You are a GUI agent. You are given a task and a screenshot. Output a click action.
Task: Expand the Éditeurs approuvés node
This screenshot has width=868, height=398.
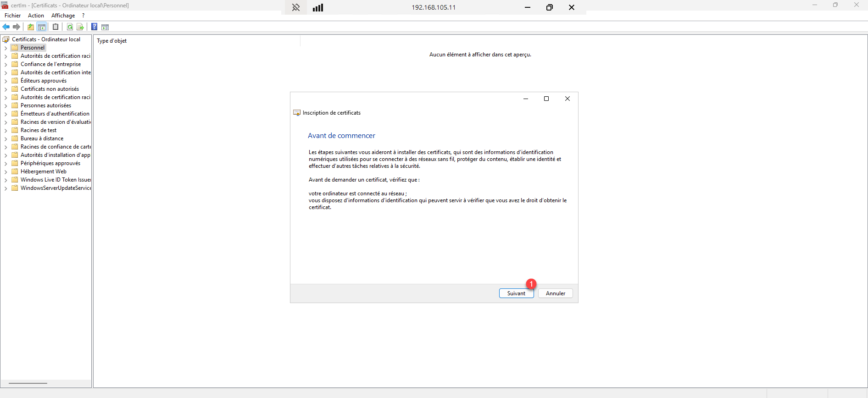point(6,81)
